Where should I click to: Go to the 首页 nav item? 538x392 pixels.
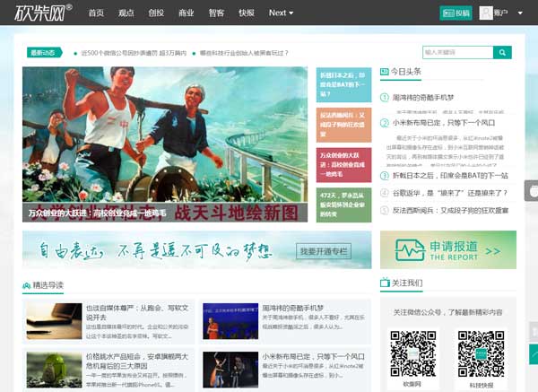[x=96, y=13]
